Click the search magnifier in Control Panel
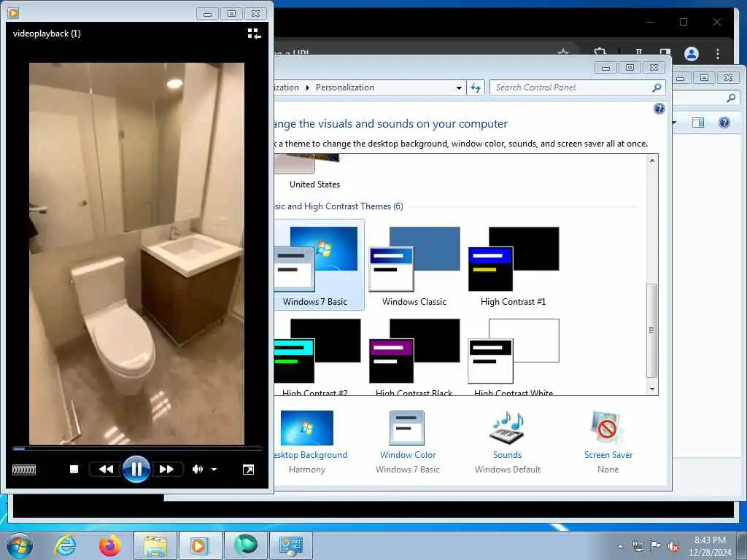This screenshot has height=560, width=747. click(x=657, y=87)
